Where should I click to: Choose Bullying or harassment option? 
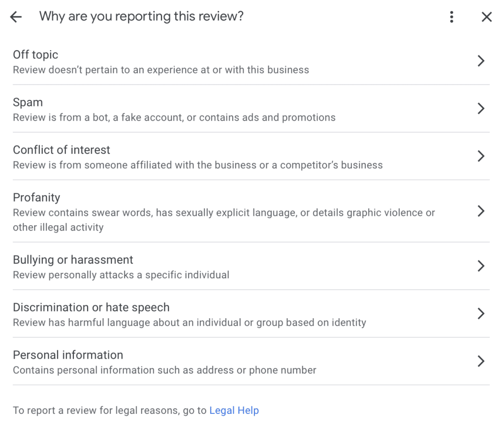point(251,267)
